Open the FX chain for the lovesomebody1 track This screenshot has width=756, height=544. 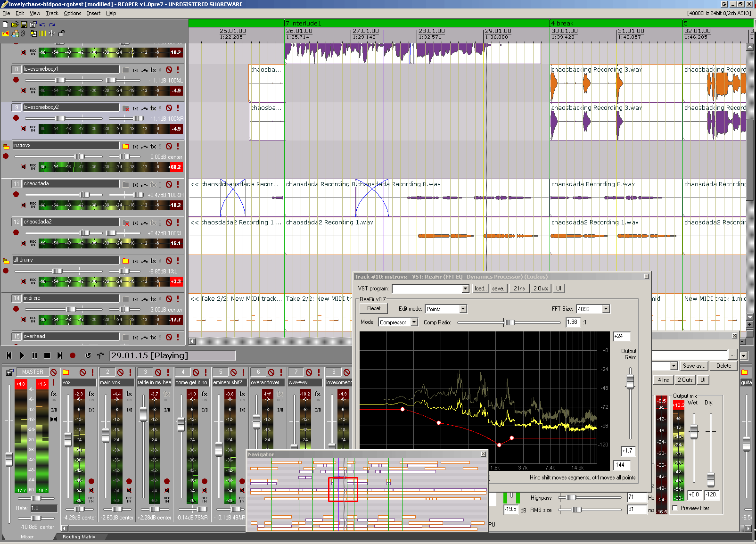[153, 70]
